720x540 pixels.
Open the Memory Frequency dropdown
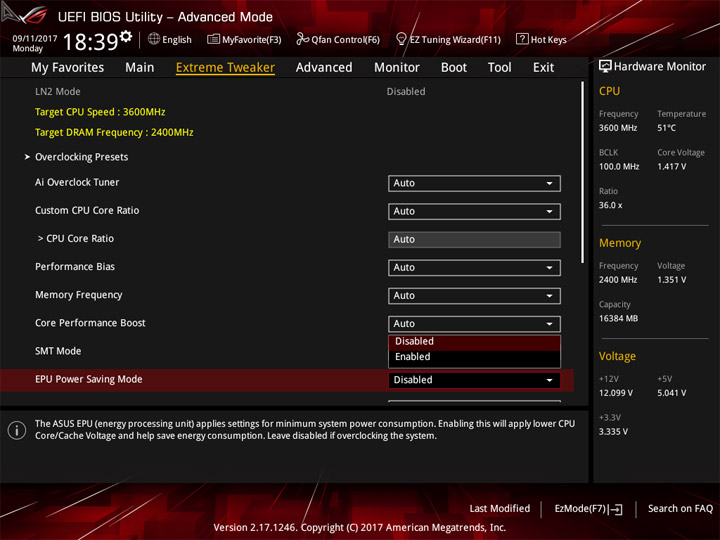point(474,296)
